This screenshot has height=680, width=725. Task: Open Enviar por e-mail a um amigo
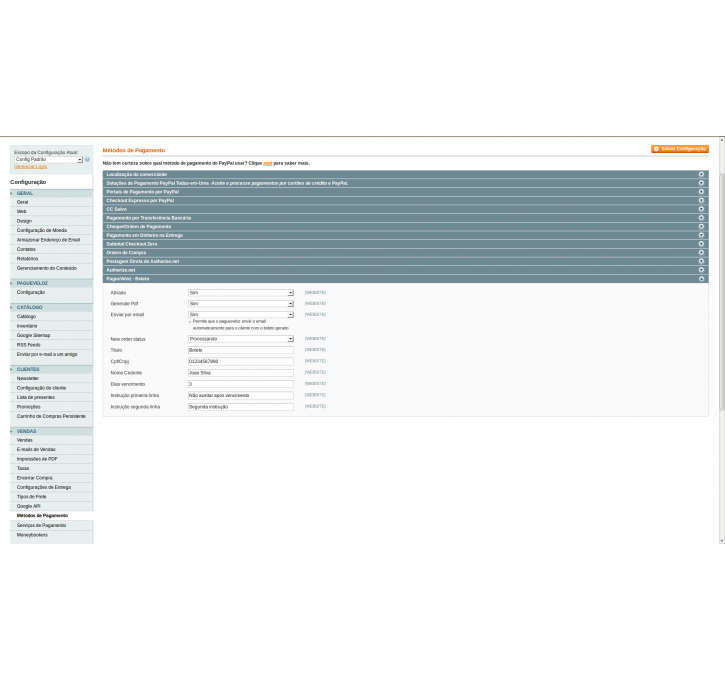[47, 354]
